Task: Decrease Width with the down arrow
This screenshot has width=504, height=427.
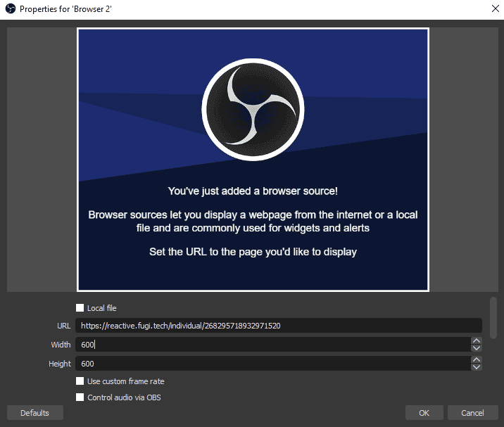Action: tap(477, 348)
